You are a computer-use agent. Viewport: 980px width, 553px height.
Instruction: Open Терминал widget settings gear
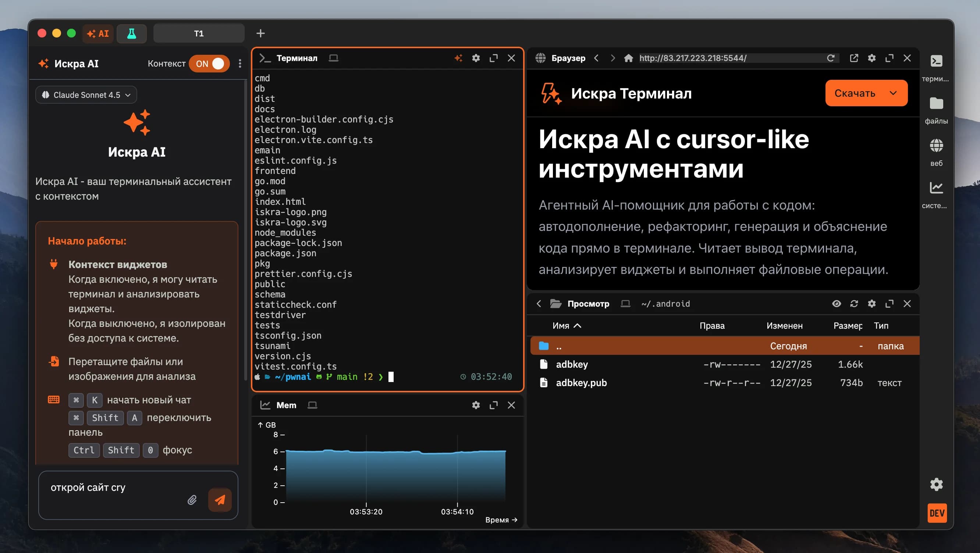(476, 58)
